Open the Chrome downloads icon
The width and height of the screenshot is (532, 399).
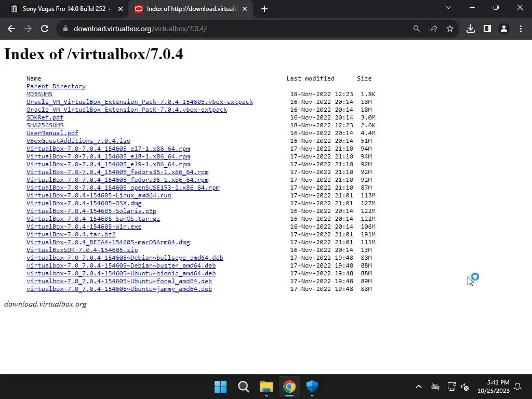[471, 29]
